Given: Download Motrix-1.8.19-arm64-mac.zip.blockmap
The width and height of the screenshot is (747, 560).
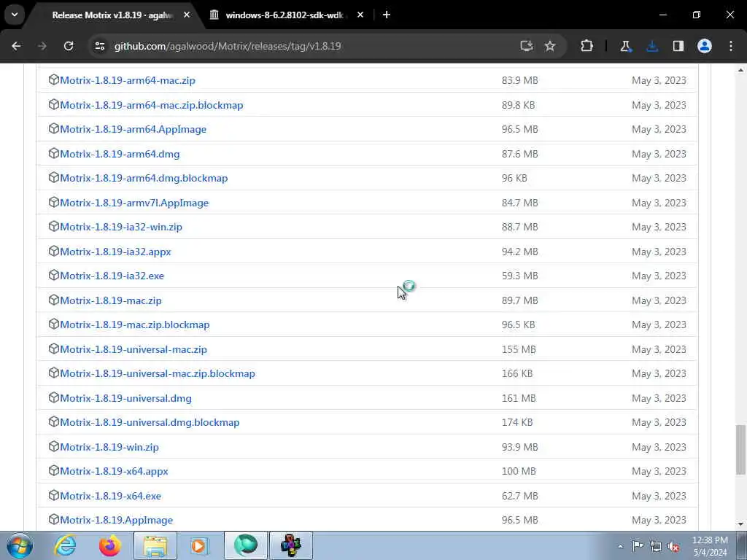Looking at the screenshot, I should (152, 105).
